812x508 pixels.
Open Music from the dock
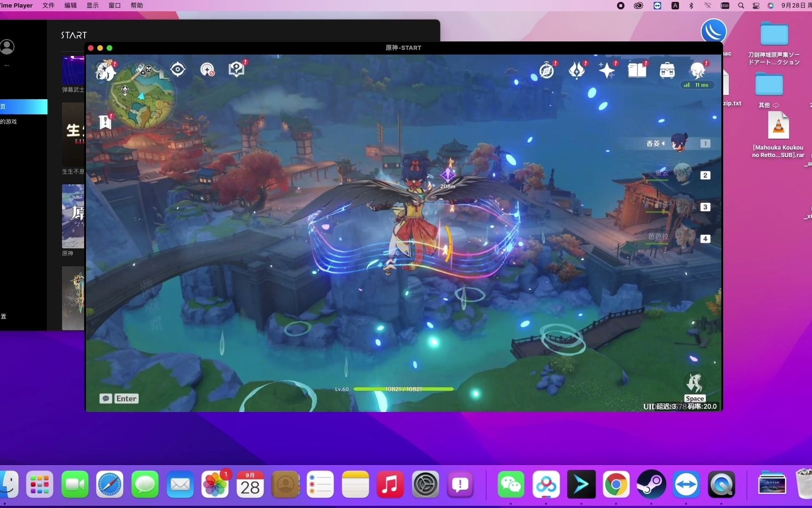[x=390, y=484]
